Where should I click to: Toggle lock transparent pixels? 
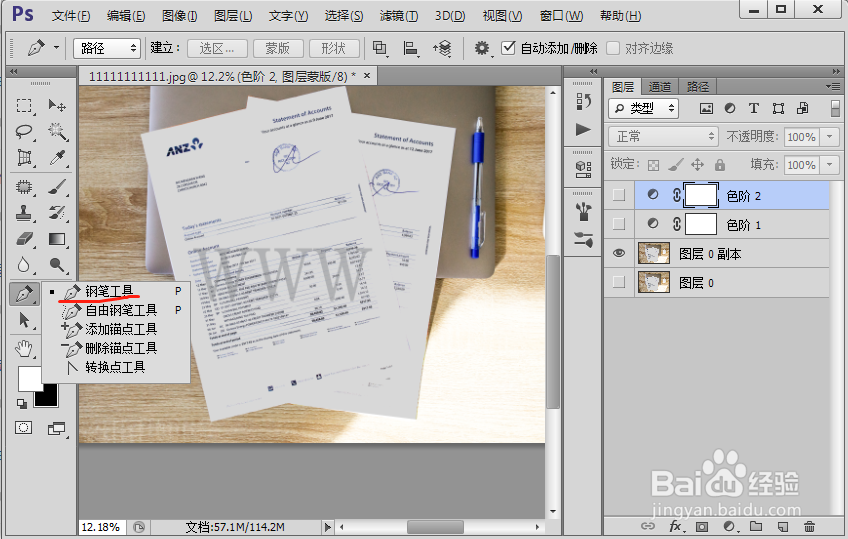click(653, 165)
